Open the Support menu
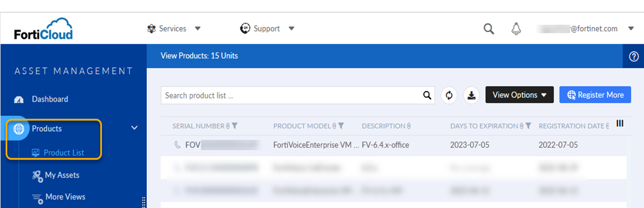 pos(266,28)
